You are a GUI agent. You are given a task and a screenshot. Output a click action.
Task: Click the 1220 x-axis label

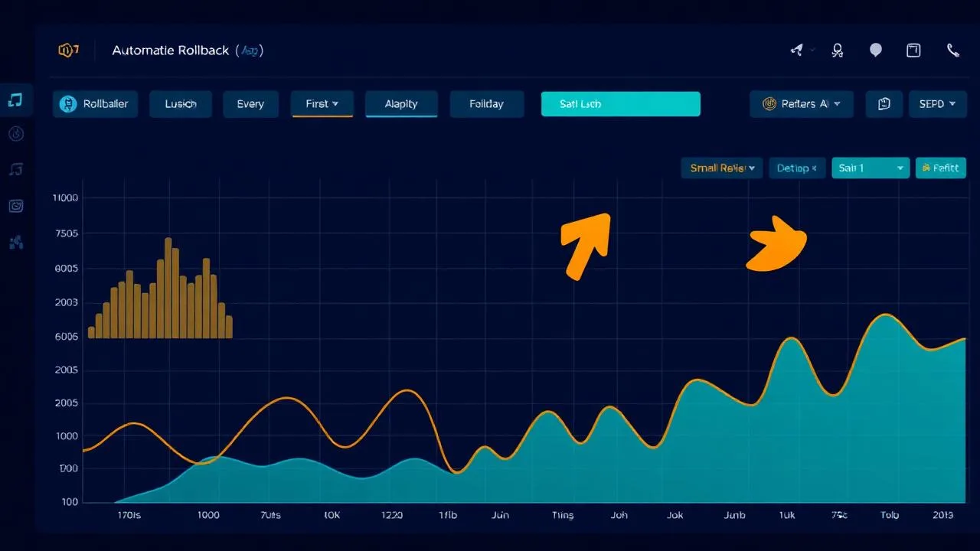pyautogui.click(x=390, y=515)
